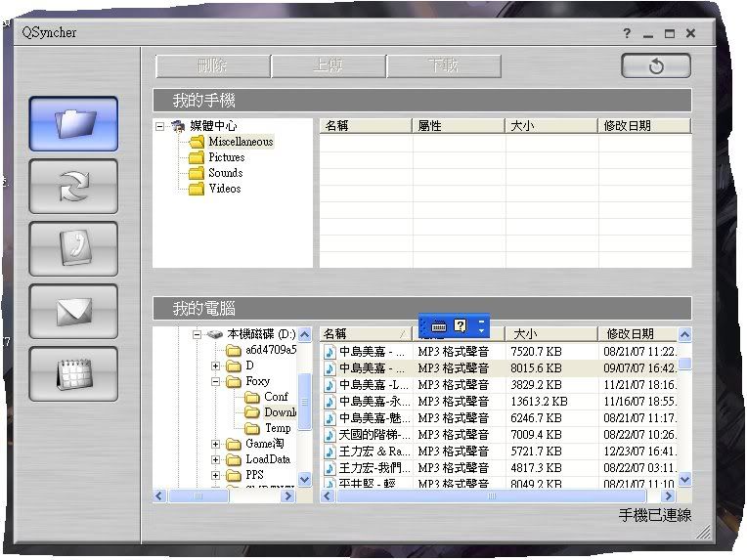The image size is (747, 560).
Task: Open the phonebook contacts section
Action: [x=73, y=248]
